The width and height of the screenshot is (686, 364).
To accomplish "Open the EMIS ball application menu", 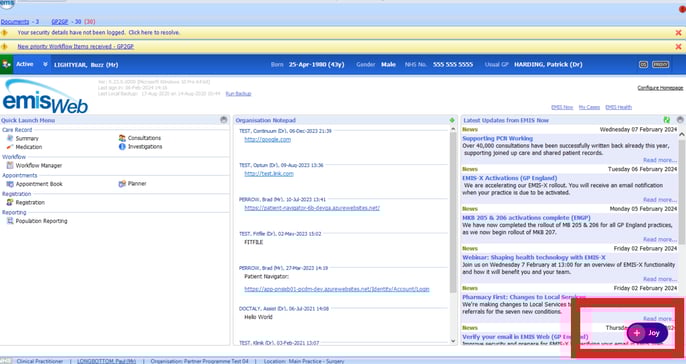I will click(x=7, y=4).
